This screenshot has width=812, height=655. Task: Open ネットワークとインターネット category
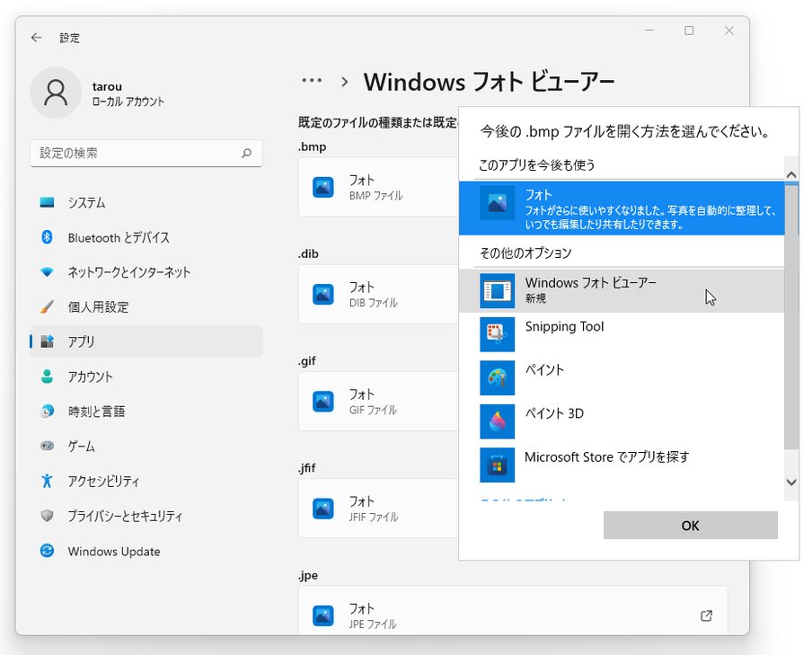point(146,272)
